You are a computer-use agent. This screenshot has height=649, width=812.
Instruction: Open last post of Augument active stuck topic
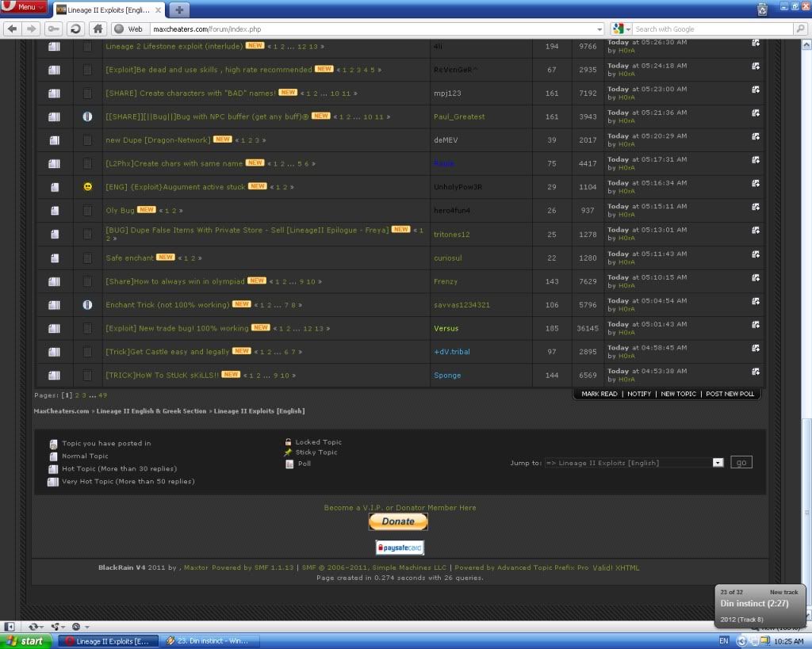pos(756,183)
